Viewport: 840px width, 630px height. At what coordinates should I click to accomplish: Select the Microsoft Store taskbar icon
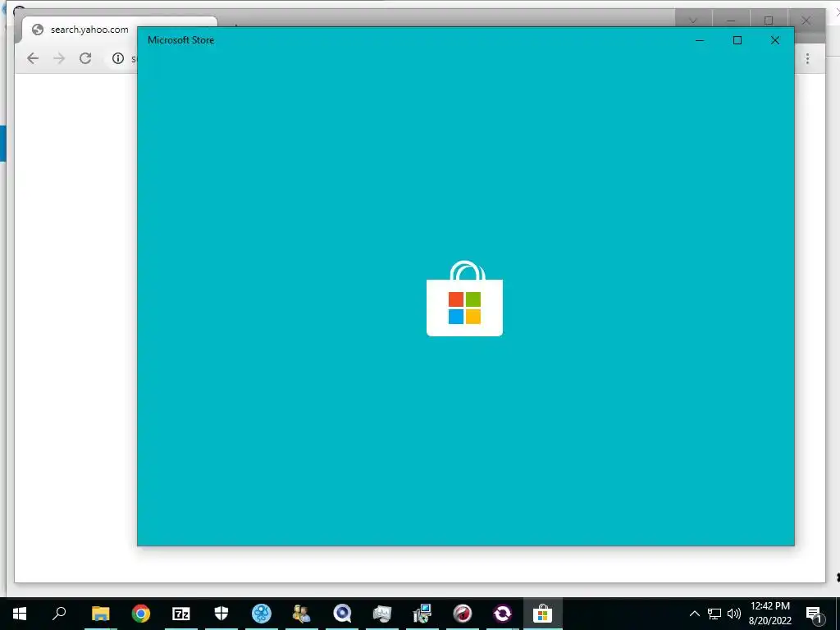click(x=543, y=614)
